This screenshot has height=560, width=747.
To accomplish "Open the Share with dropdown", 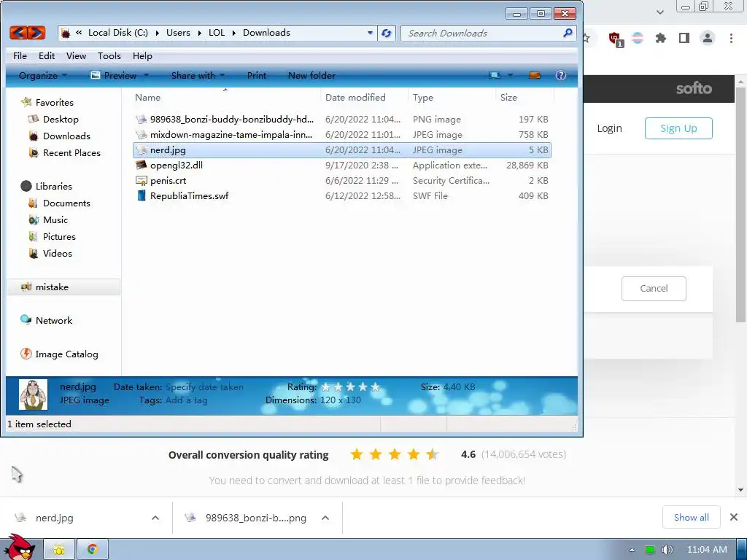I will [198, 75].
